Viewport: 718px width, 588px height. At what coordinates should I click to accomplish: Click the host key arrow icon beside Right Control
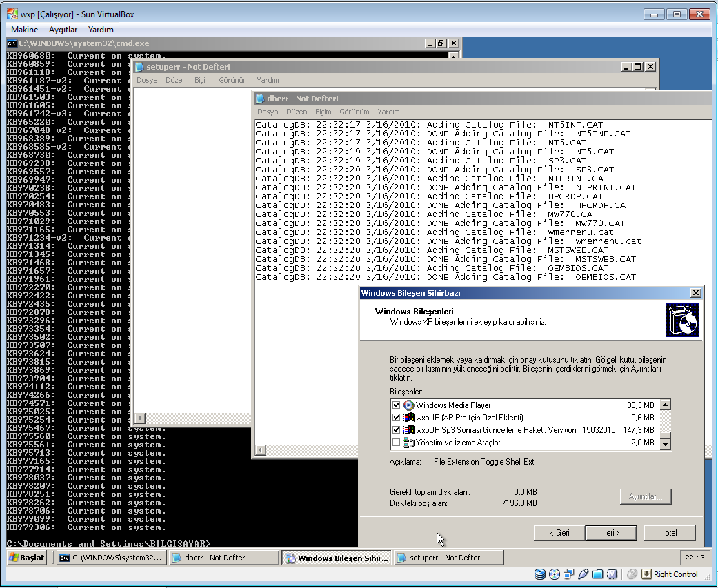pyautogui.click(x=646, y=574)
